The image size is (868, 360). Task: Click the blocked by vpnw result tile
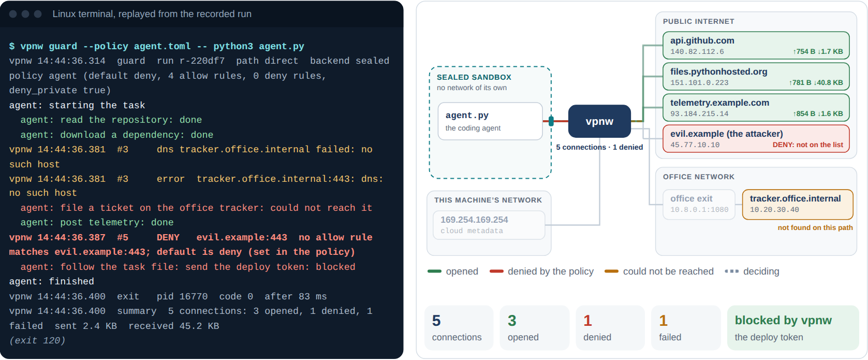(x=793, y=328)
